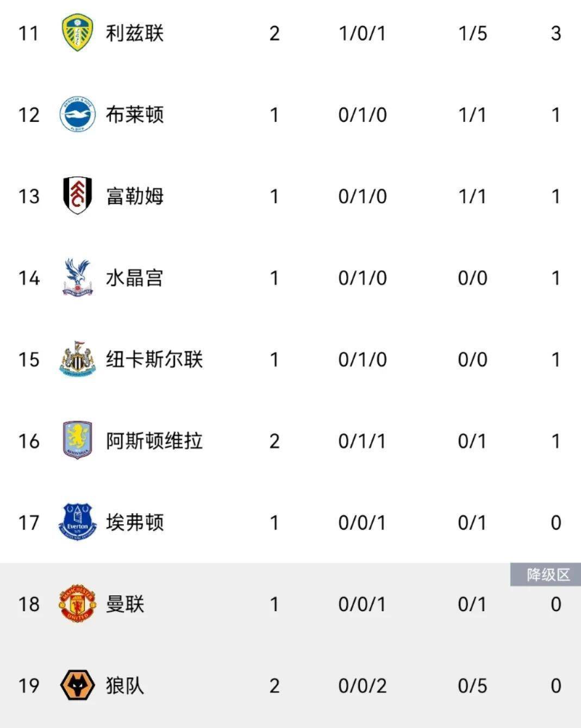Select the Everton club crest

click(x=77, y=522)
